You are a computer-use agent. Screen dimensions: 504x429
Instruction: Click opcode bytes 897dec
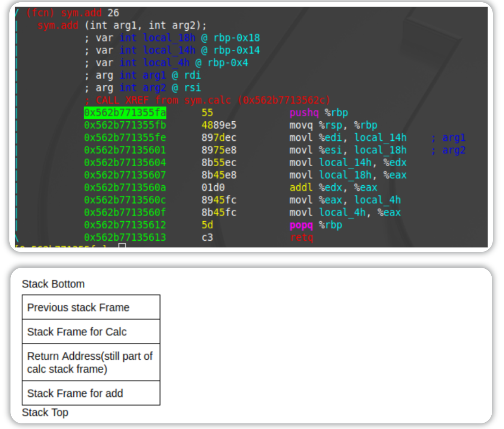(x=219, y=137)
